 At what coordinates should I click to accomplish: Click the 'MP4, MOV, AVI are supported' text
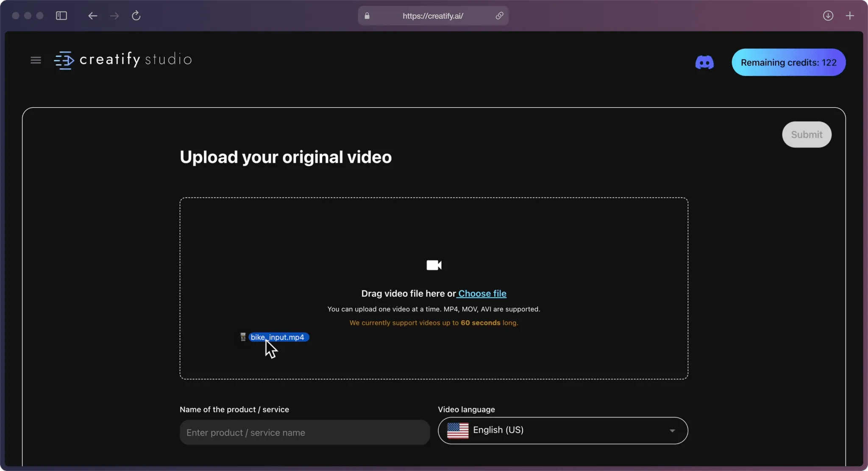point(492,309)
